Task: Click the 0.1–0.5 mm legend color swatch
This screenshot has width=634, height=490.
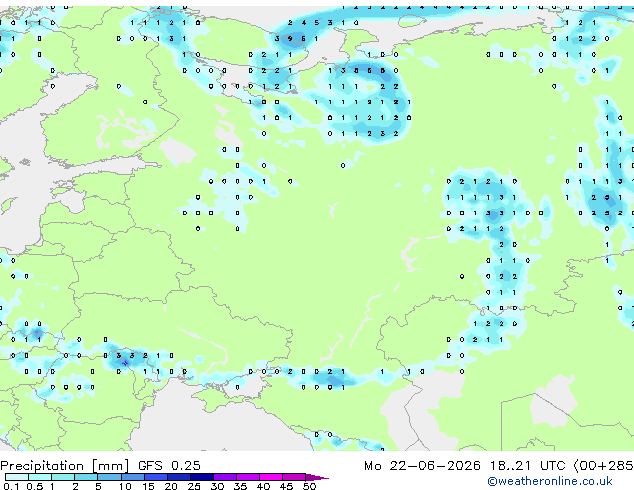Action: coord(17,477)
